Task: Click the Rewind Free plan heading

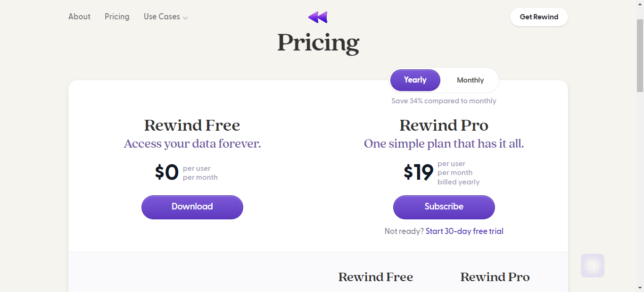Action: pyautogui.click(x=192, y=125)
